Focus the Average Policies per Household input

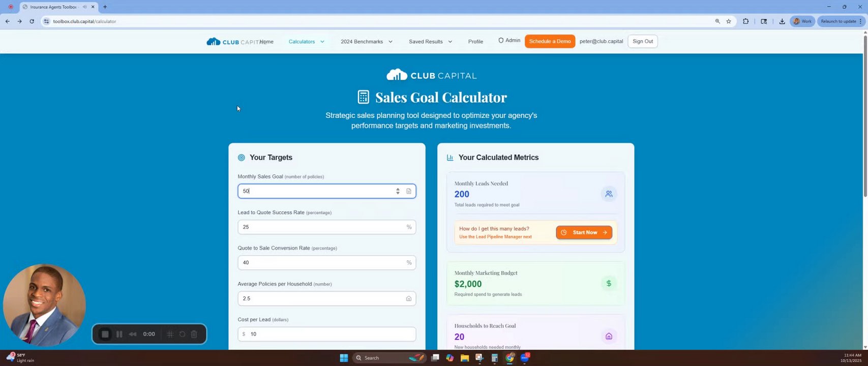(x=326, y=298)
